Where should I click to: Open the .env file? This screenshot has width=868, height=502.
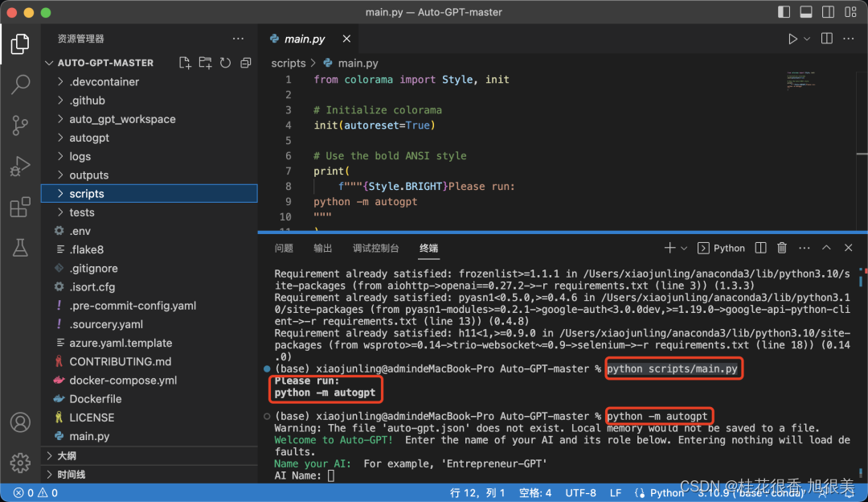(x=149, y=231)
